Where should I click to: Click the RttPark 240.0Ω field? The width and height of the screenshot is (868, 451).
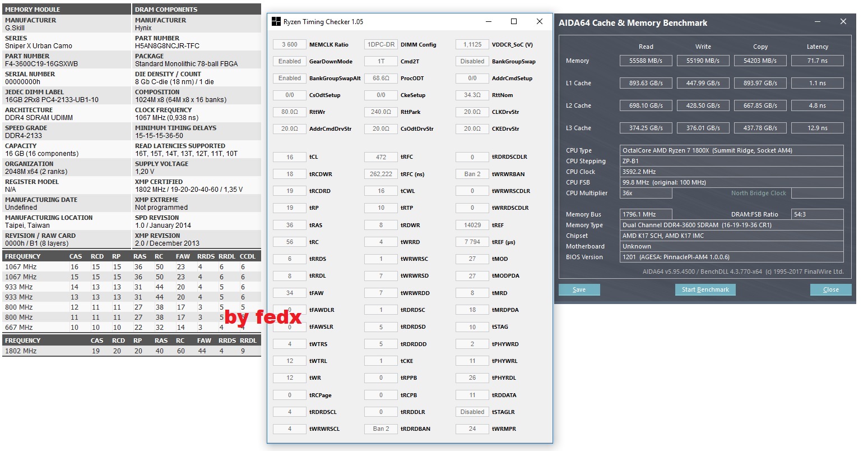(381, 112)
